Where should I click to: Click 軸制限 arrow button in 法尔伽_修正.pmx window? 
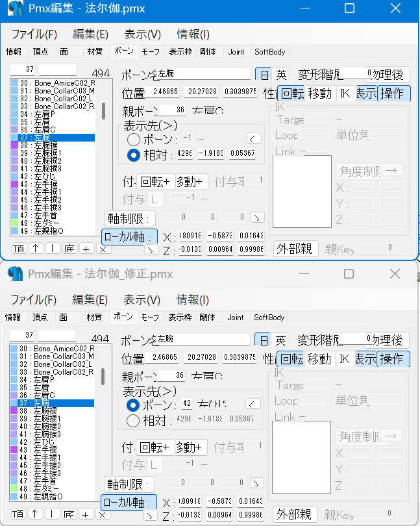tap(256, 483)
